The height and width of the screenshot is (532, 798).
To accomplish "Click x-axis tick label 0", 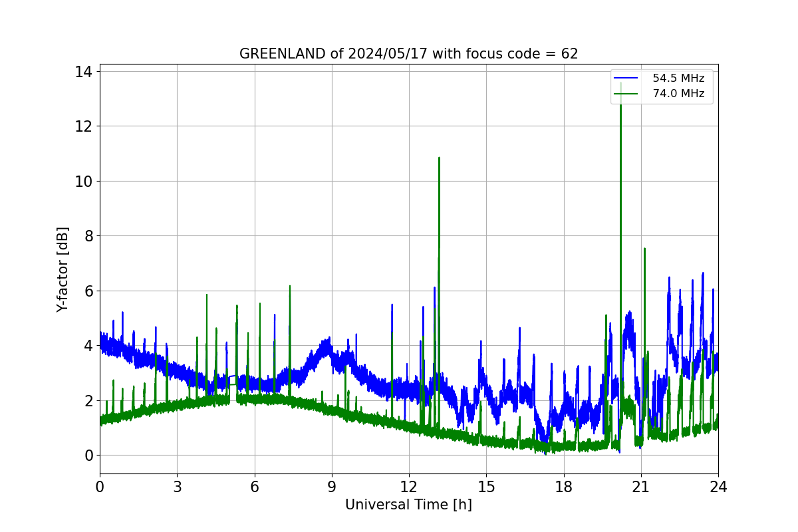I will click(x=100, y=487).
